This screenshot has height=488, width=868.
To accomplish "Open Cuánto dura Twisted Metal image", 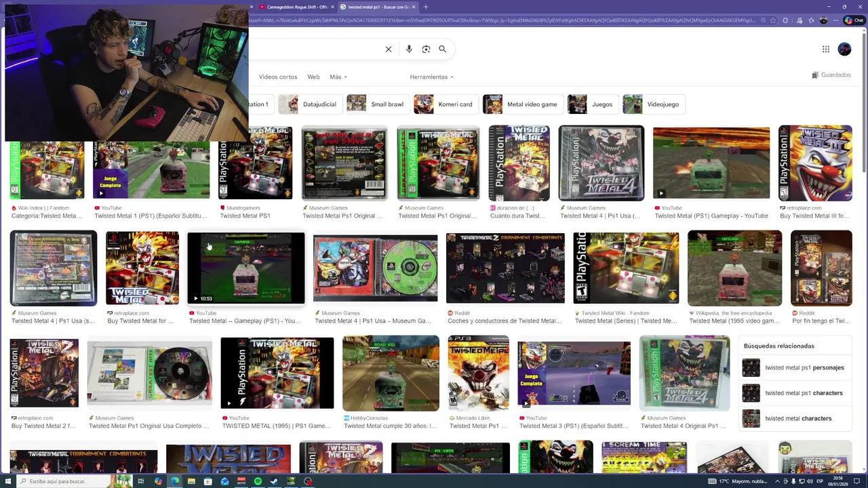I will click(x=519, y=163).
